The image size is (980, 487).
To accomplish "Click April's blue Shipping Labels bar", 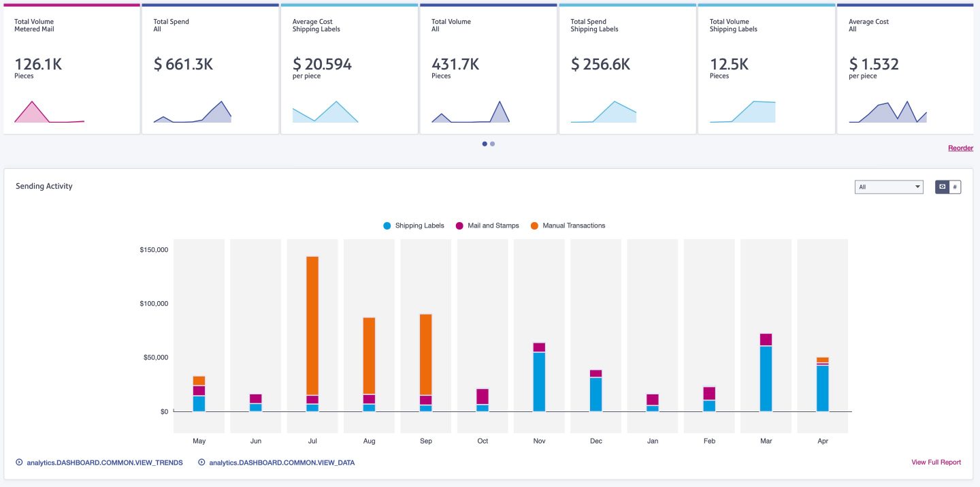I will click(x=823, y=388).
